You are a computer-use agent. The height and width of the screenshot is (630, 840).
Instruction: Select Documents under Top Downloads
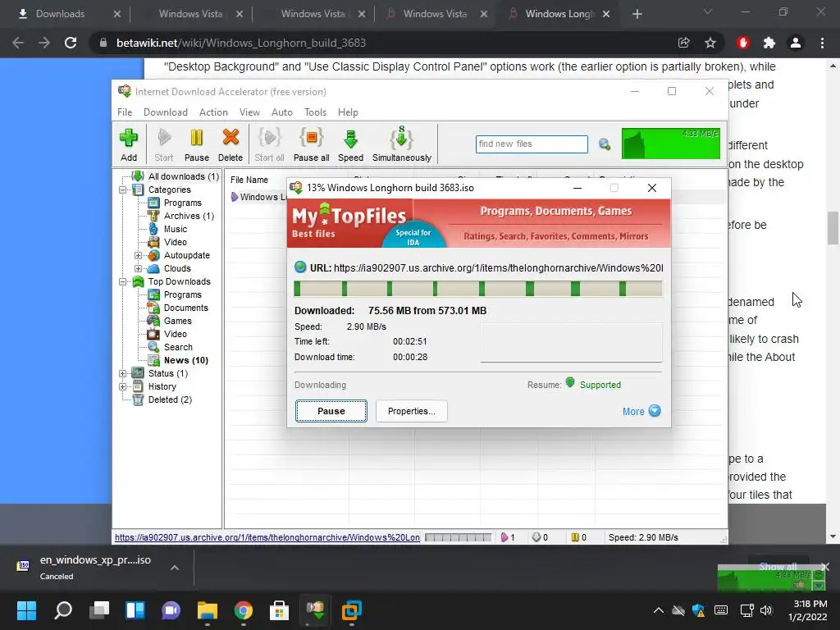tap(186, 308)
